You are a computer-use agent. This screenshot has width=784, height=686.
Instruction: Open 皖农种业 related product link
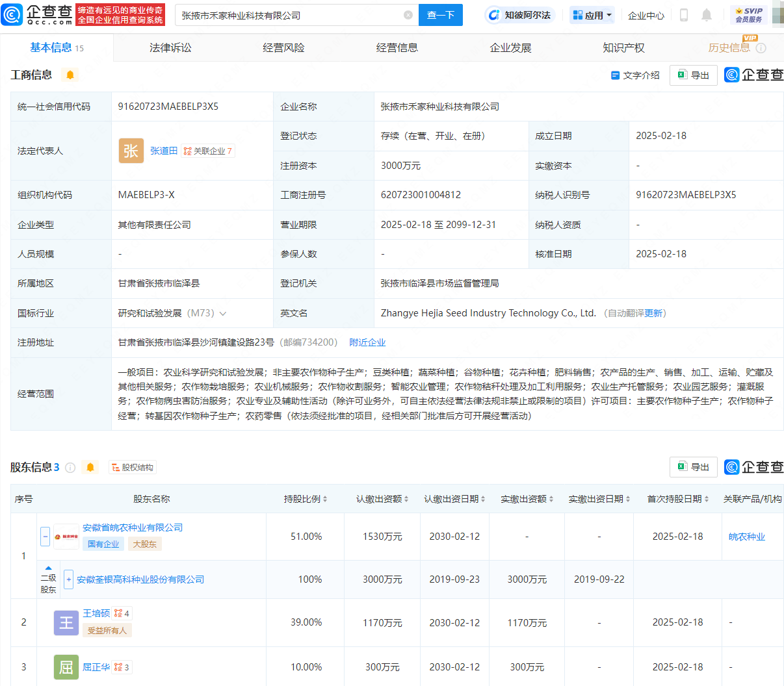pos(747,537)
